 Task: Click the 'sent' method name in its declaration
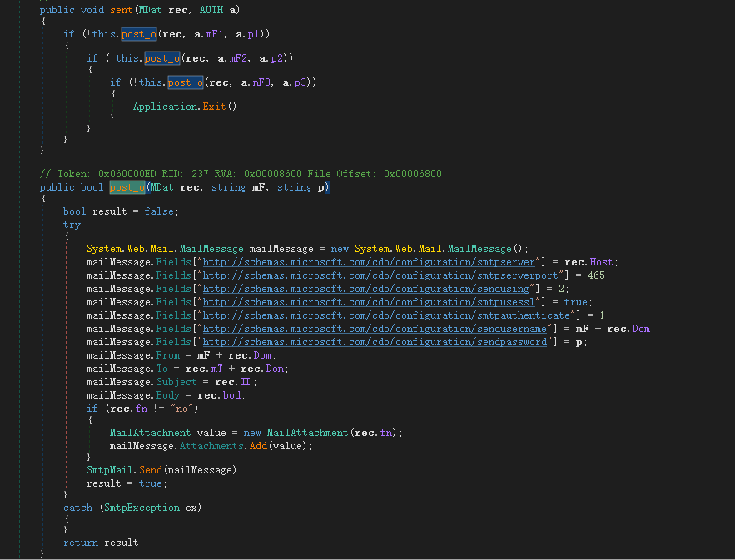tap(122, 10)
